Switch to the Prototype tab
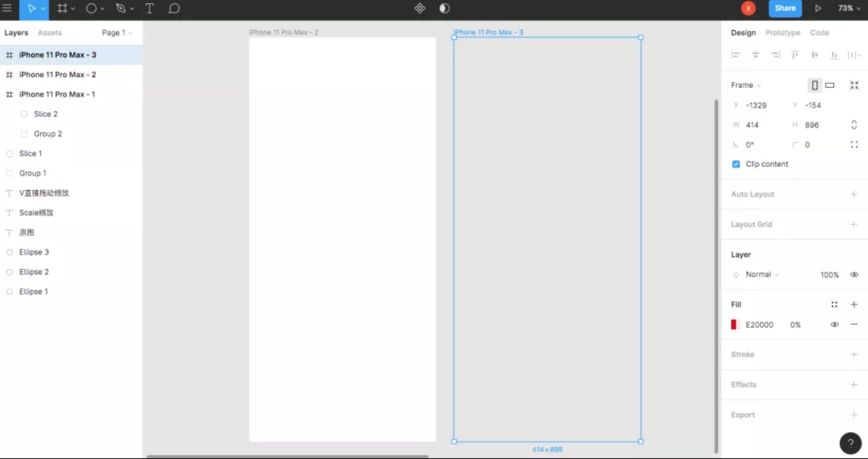This screenshot has height=459, width=868. (x=782, y=33)
